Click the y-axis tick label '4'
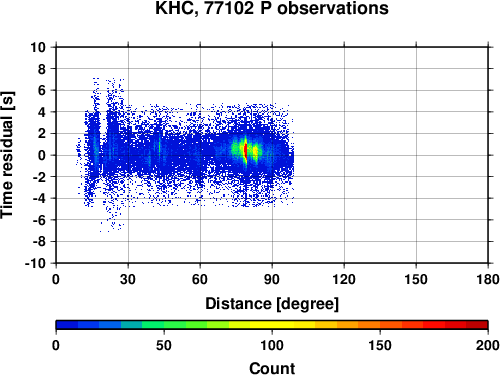 (x=41, y=112)
